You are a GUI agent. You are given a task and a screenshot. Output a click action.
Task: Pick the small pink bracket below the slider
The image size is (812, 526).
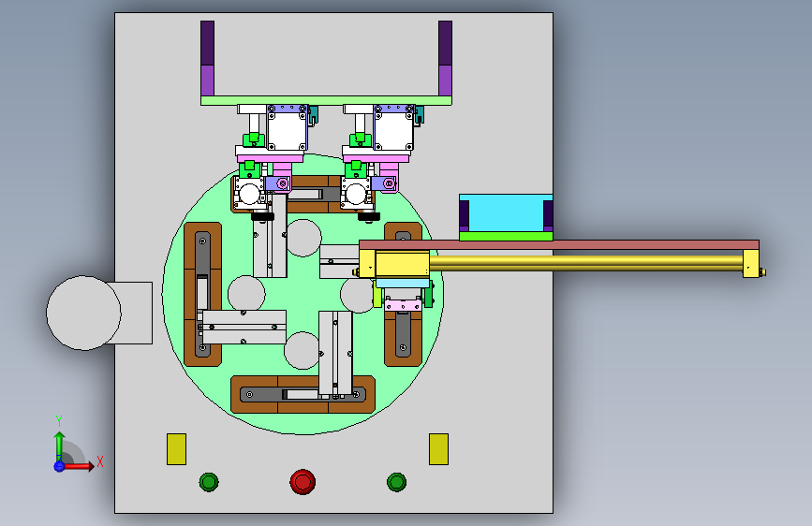[403, 305]
